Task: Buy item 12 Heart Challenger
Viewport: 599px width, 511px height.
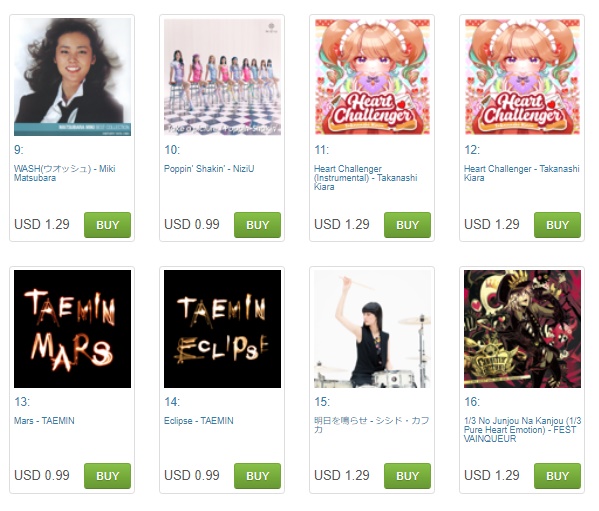Action: tap(557, 225)
